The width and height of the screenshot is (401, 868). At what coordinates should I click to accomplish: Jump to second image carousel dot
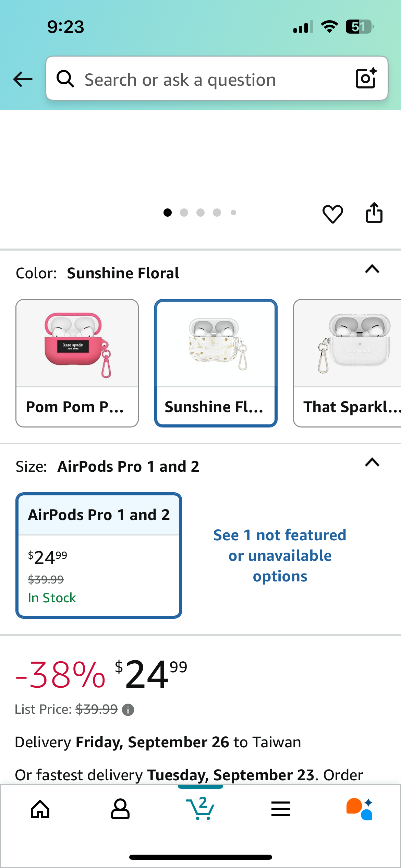tap(184, 213)
